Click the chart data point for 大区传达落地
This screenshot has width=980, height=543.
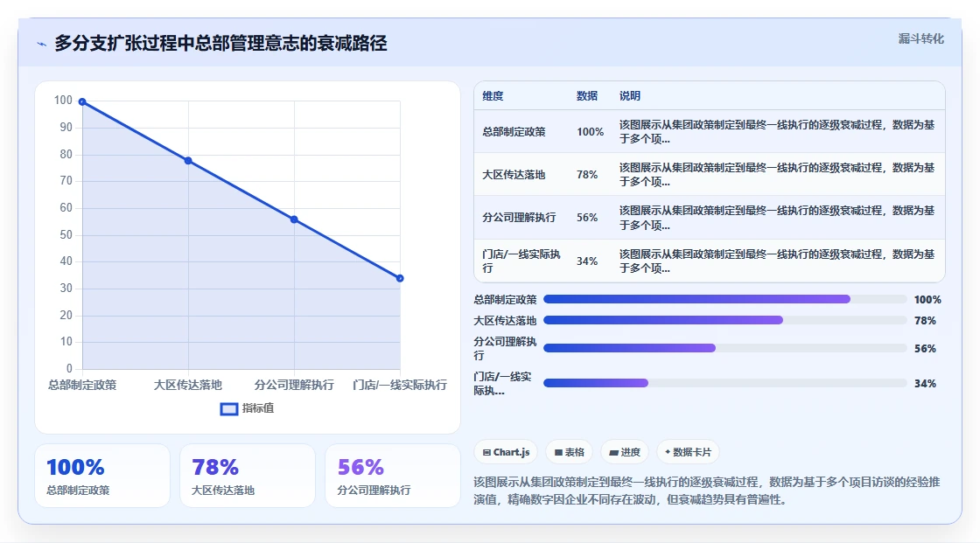click(188, 161)
